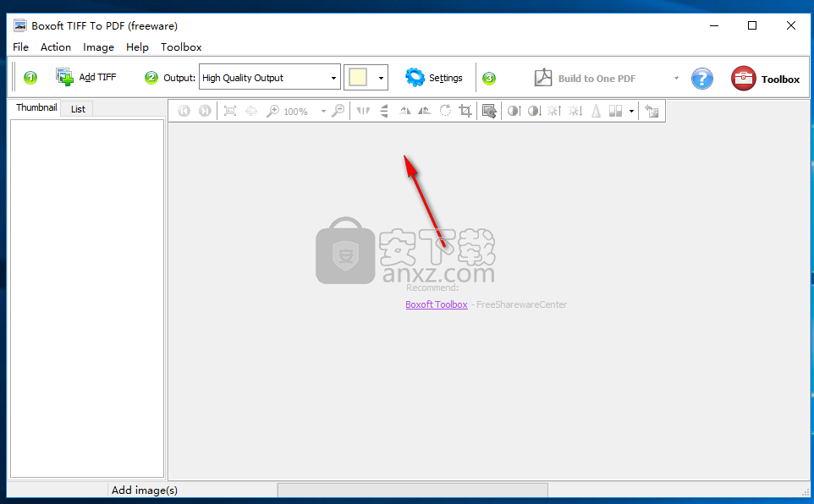Expand the Build to One PDF arrow
Screen dimensions: 814x504
[676, 78]
